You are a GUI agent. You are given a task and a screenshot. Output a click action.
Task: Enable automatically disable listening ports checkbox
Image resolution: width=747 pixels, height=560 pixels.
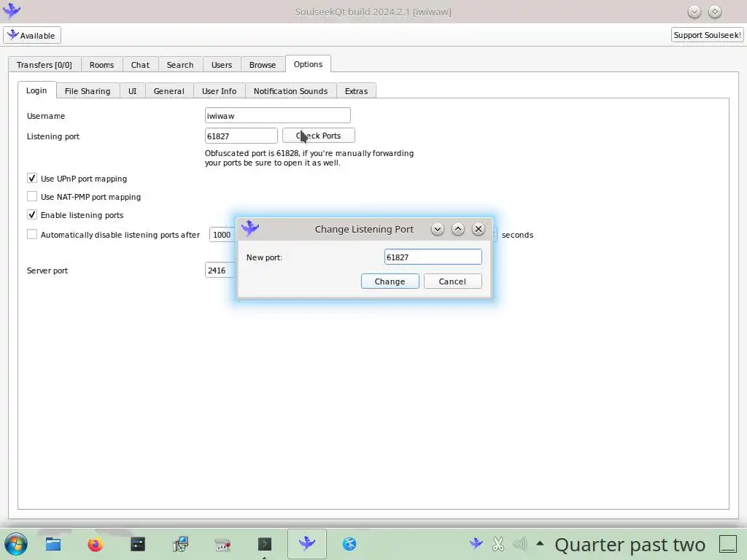tap(32, 234)
